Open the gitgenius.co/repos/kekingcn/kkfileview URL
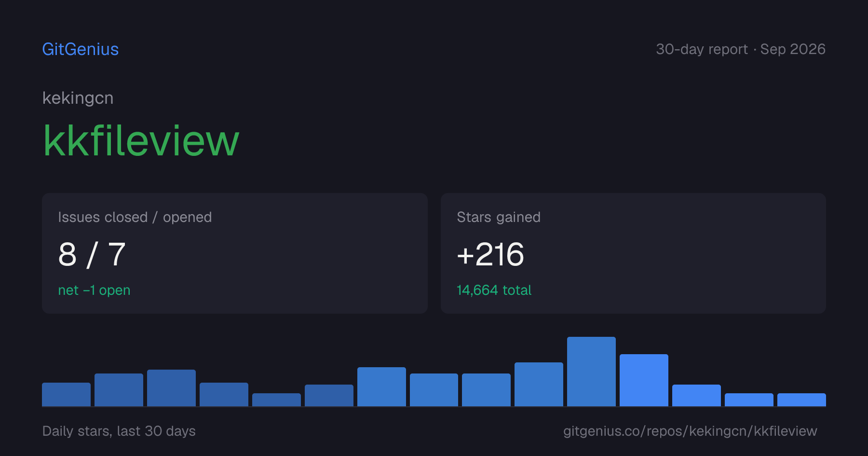 tap(690, 431)
